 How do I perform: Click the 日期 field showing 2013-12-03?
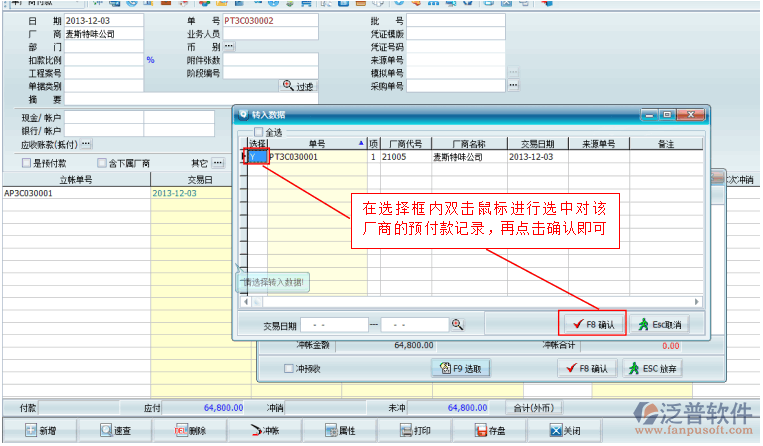tap(104, 20)
